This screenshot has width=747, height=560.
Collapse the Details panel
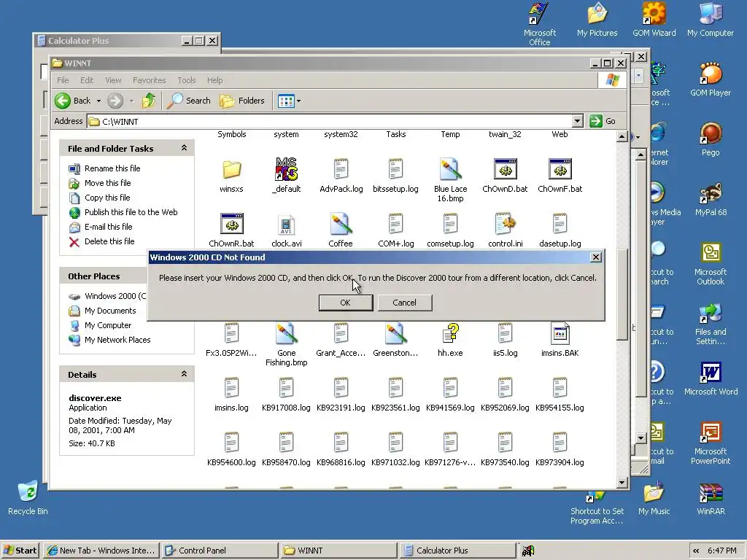(x=184, y=374)
